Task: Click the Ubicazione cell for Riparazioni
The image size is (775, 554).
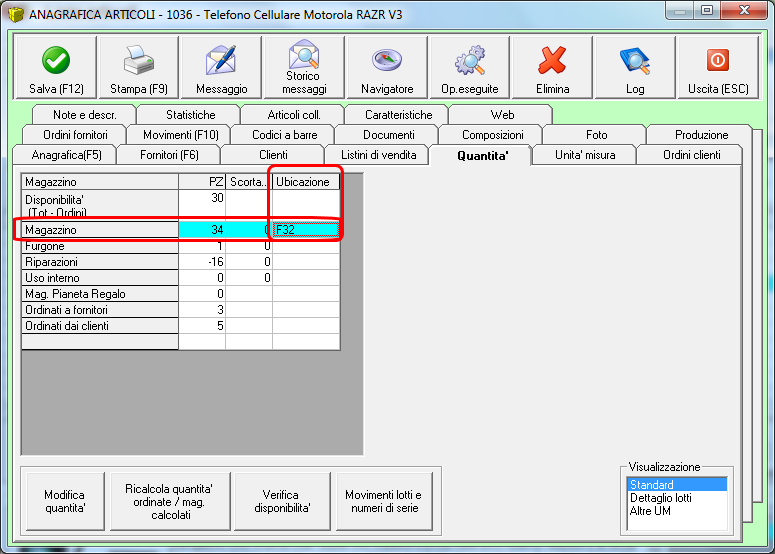Action: [306, 262]
